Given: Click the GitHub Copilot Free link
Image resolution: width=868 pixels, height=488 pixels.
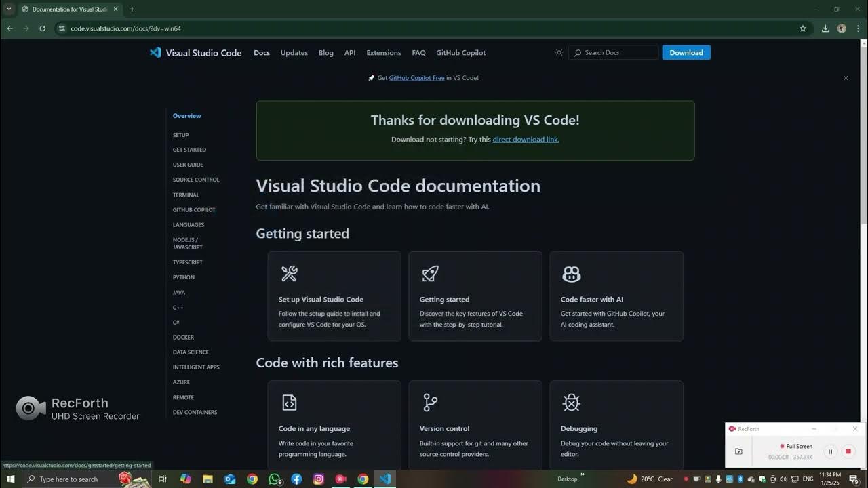Looking at the screenshot, I should pos(417,78).
